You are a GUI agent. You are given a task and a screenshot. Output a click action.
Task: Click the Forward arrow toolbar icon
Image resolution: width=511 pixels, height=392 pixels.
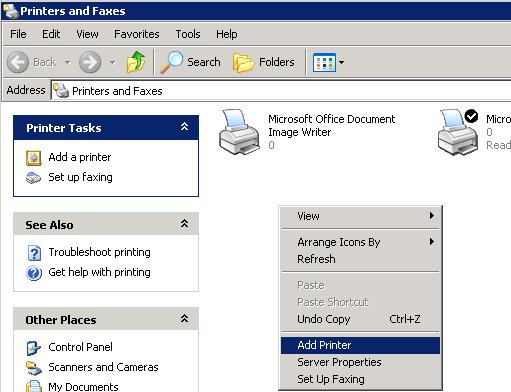click(x=90, y=62)
